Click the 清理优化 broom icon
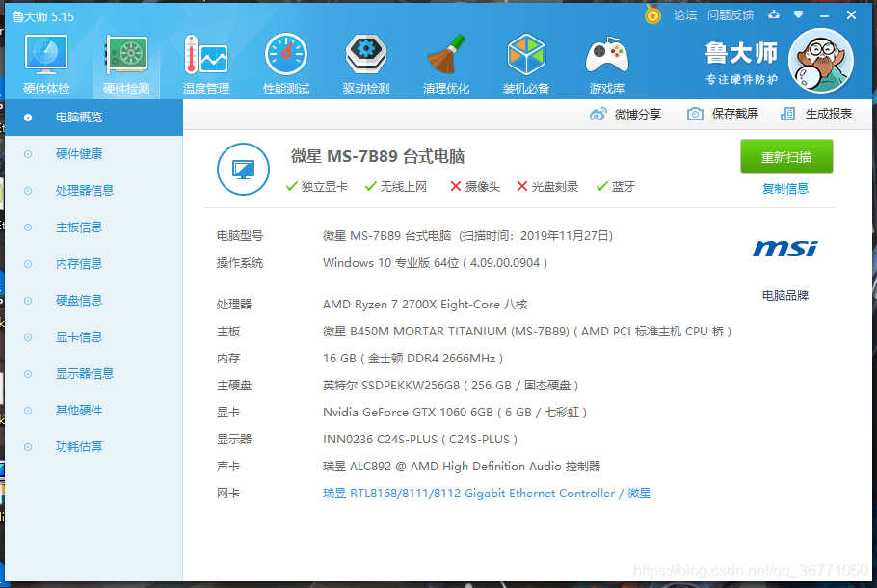Screen dimensions: 877x588 tap(446, 64)
